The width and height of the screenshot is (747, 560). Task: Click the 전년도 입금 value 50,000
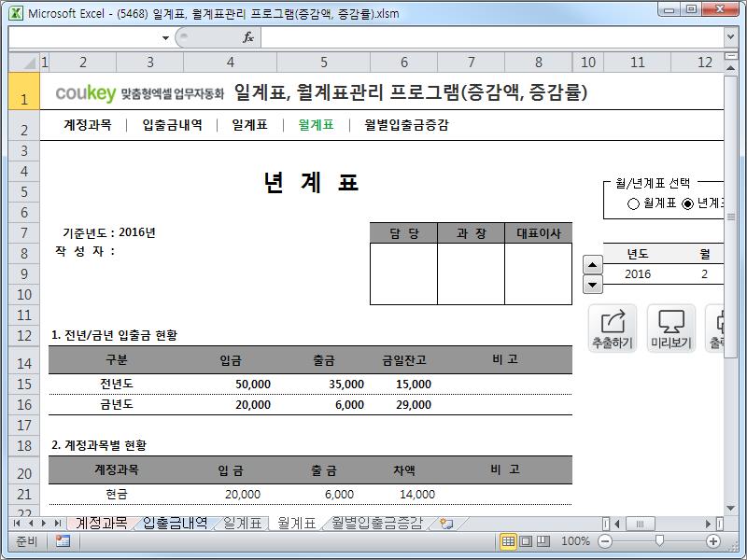tap(253, 385)
